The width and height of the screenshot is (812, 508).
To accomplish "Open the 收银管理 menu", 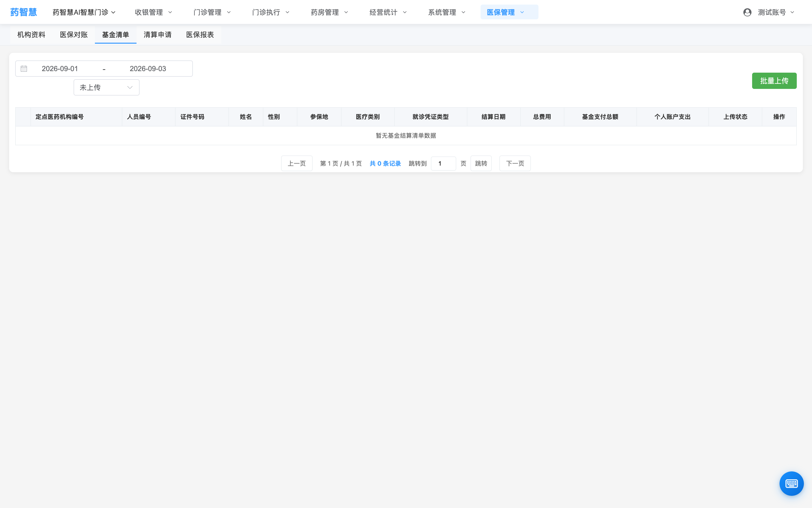I will click(153, 12).
